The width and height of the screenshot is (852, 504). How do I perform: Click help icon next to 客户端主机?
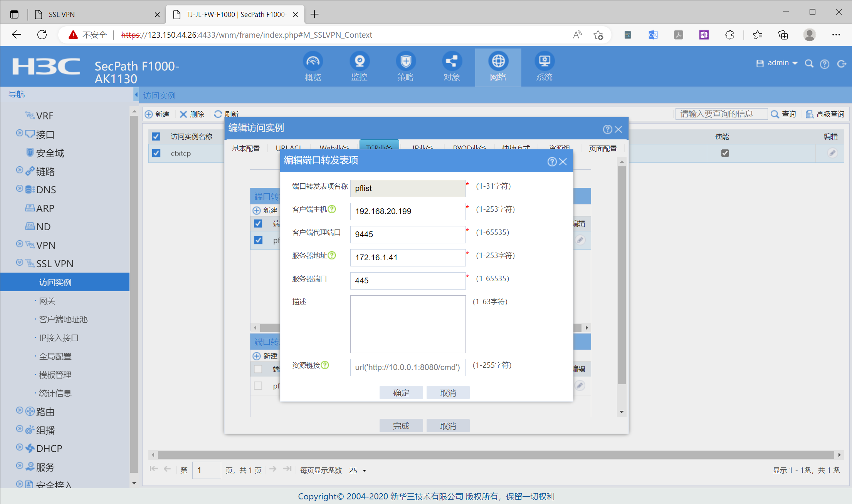332,209
